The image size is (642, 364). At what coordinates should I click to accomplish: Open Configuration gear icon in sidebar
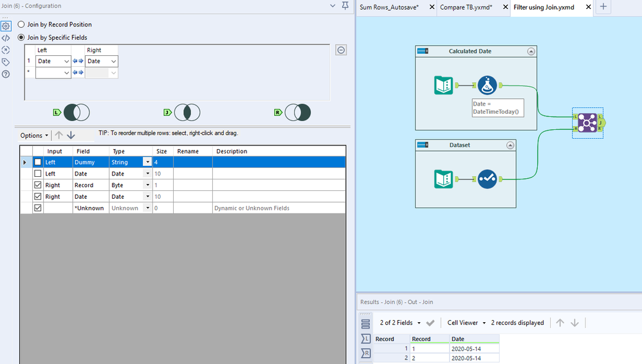coord(6,26)
